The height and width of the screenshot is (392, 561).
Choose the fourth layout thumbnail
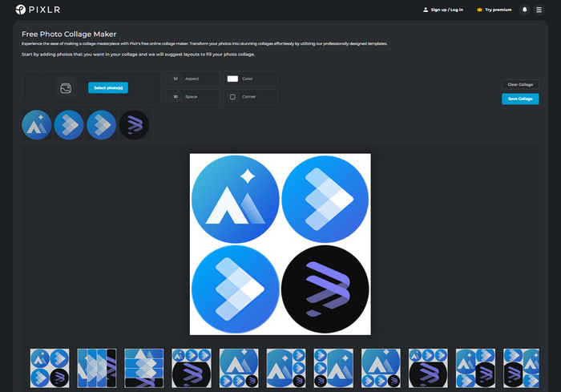pyautogui.click(x=192, y=369)
